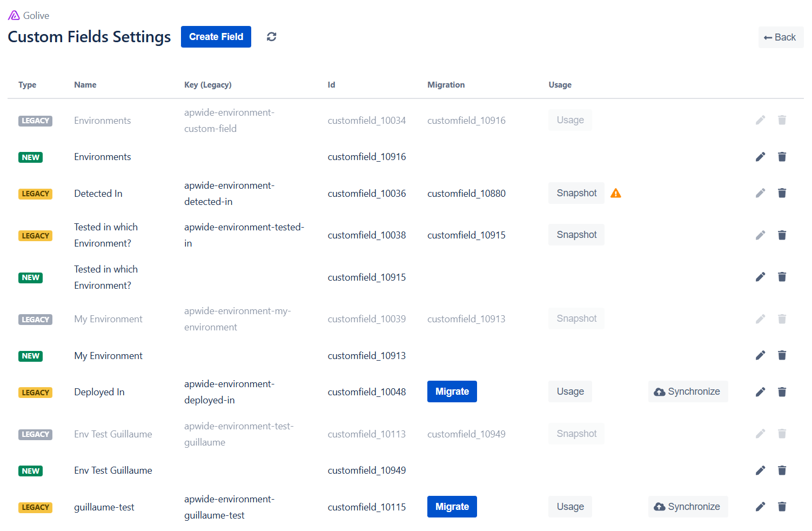Screen dimensions: 812x531
Task: Click the refresh icon beside Create Field
Action: [x=271, y=37]
